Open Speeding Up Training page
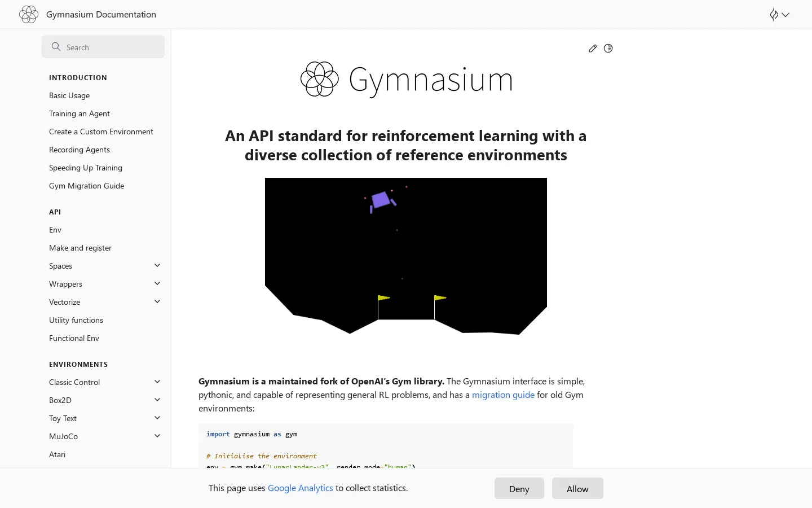The height and width of the screenshot is (508, 812). (x=86, y=168)
